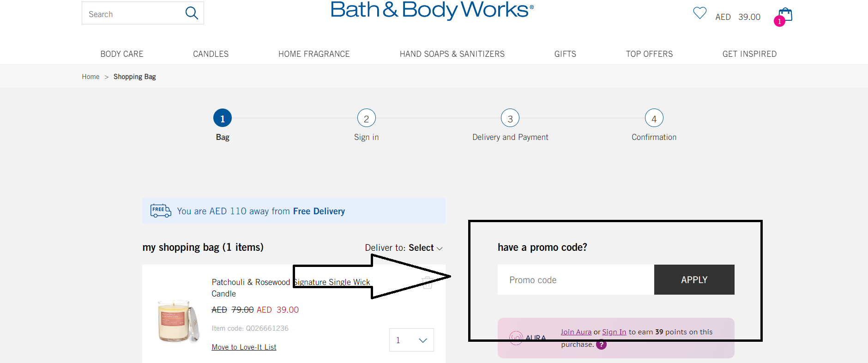Open the TOP OFFERS menu
This screenshot has width=868, height=363.
pos(649,54)
